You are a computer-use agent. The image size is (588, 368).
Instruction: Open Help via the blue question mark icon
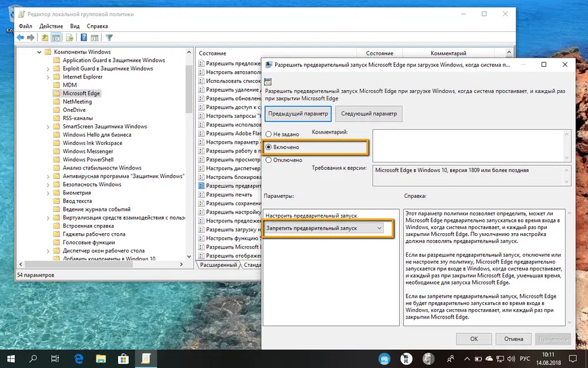(x=83, y=36)
